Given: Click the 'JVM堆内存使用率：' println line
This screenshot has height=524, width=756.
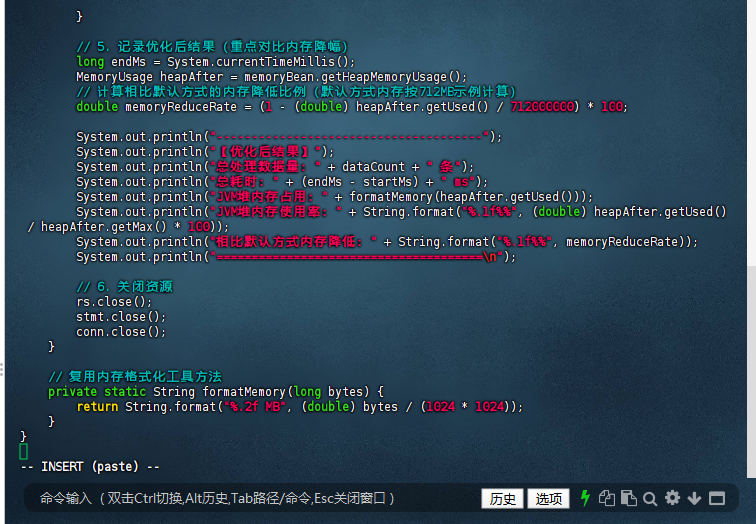Looking at the screenshot, I should click(x=401, y=212).
